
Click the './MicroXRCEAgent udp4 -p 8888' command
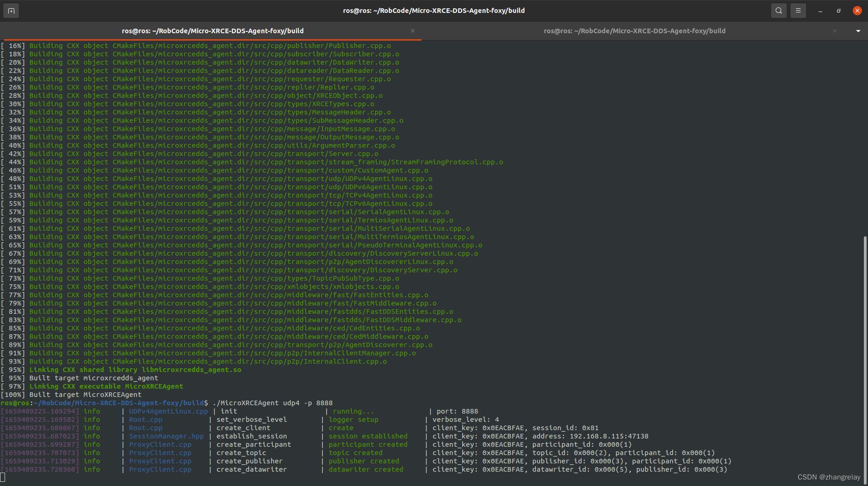(x=272, y=403)
